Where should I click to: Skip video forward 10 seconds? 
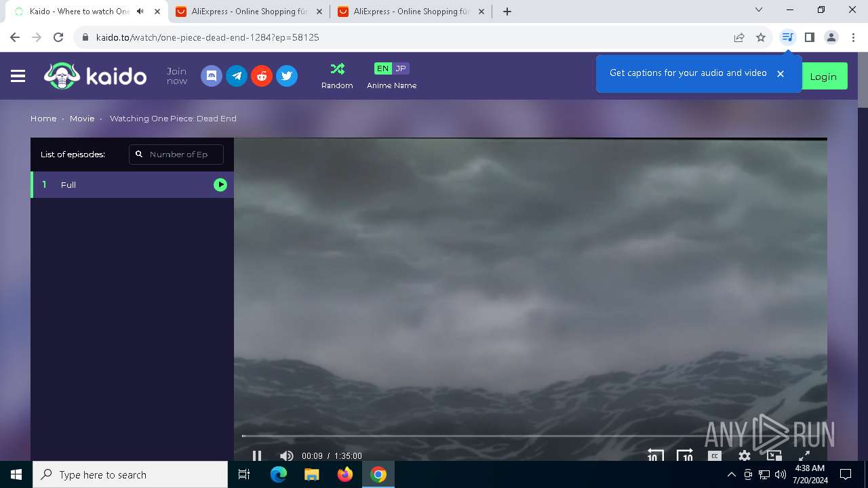click(685, 455)
